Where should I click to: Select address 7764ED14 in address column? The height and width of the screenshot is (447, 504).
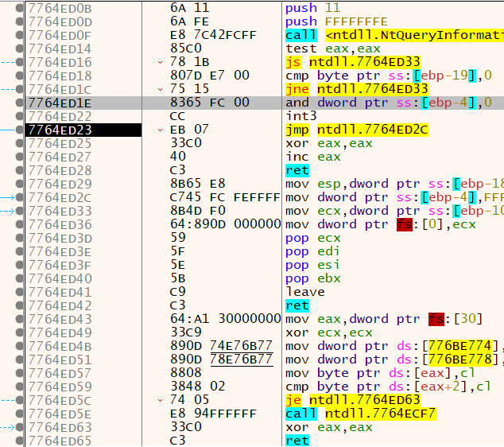pos(60,49)
